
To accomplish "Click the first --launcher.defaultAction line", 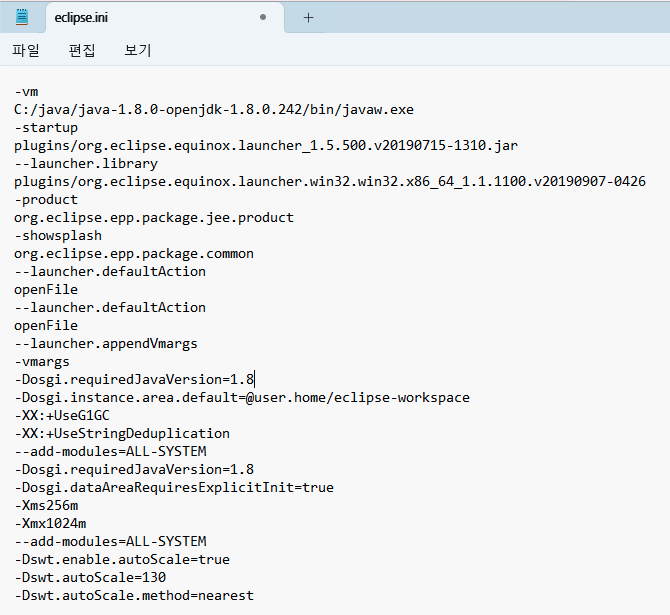I will tap(110, 271).
